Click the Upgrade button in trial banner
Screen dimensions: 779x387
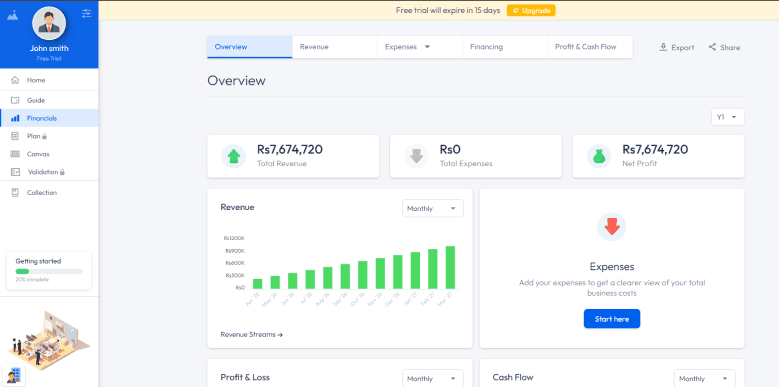[x=531, y=10]
